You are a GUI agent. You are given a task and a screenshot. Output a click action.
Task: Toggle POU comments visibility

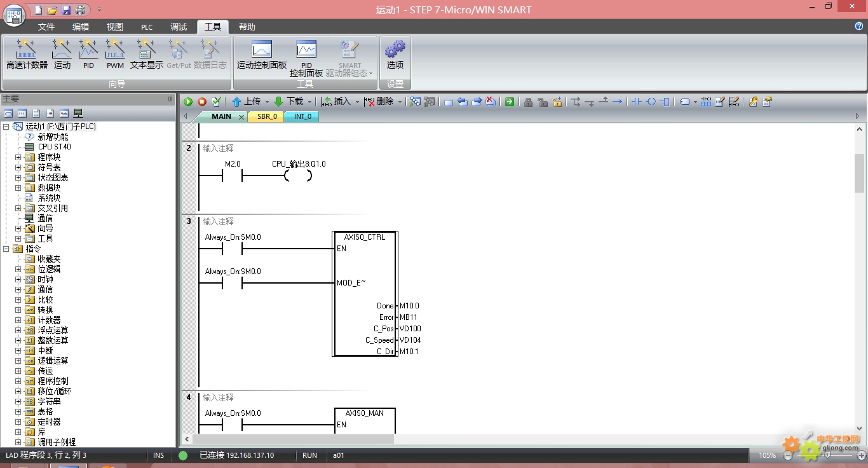click(719, 102)
